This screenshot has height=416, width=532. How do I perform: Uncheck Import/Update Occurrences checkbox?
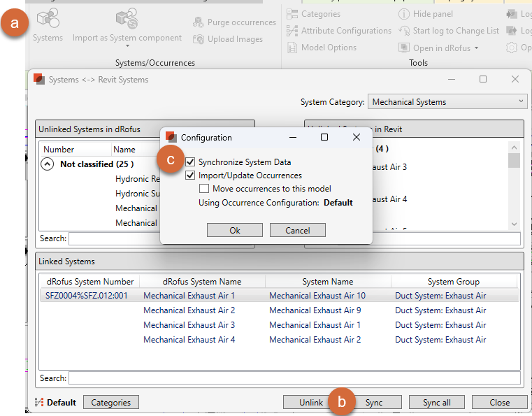(x=190, y=175)
